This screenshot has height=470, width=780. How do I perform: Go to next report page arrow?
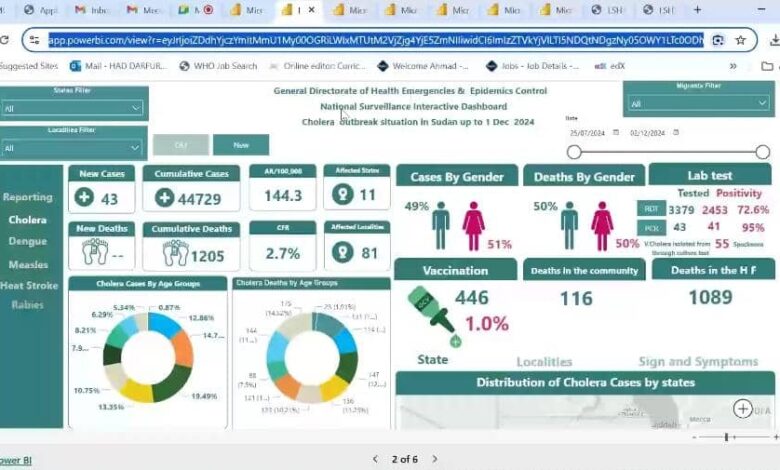tap(434, 459)
